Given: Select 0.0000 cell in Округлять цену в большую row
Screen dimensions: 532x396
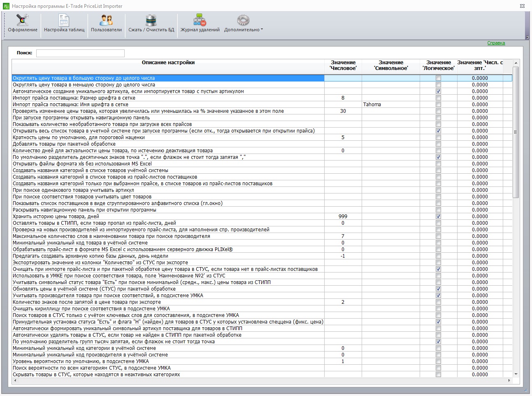Looking at the screenshot, I should (480, 78).
